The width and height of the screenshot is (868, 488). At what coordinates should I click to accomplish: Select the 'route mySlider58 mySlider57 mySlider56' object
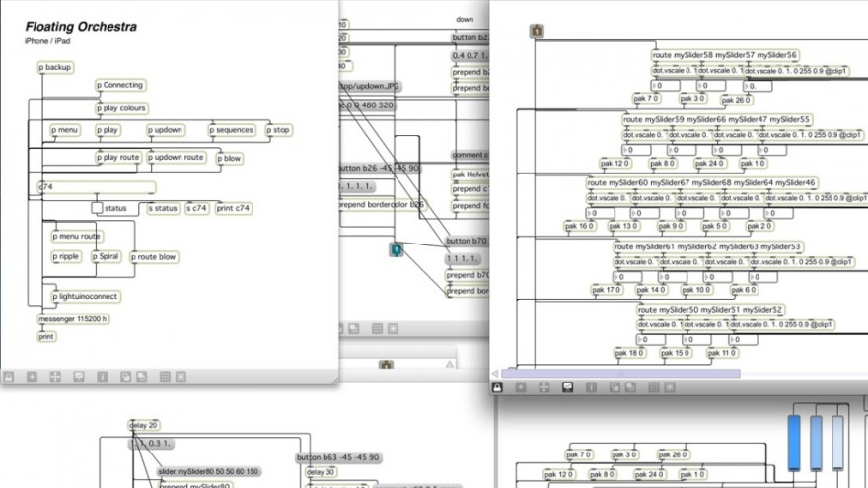pos(725,56)
